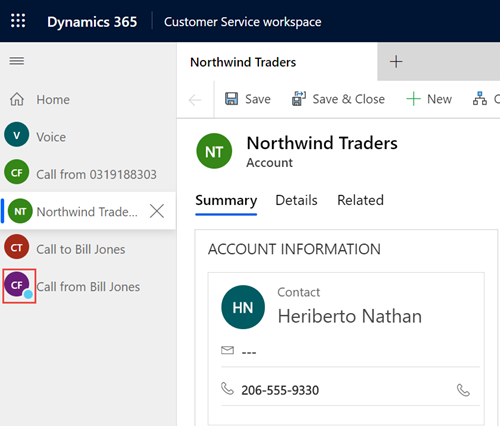Go back with the left arrow
500x426 pixels.
click(195, 99)
